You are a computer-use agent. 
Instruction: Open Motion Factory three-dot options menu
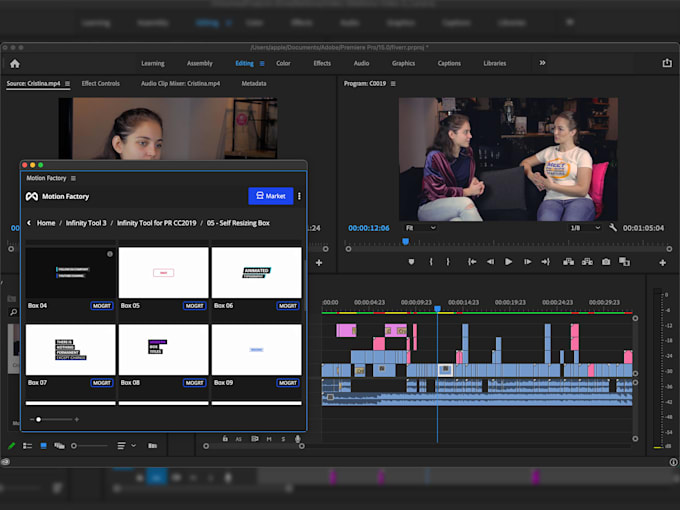tap(299, 196)
